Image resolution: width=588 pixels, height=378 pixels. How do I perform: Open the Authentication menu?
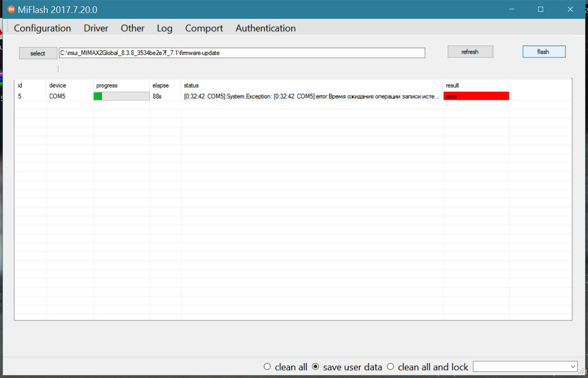(x=265, y=28)
